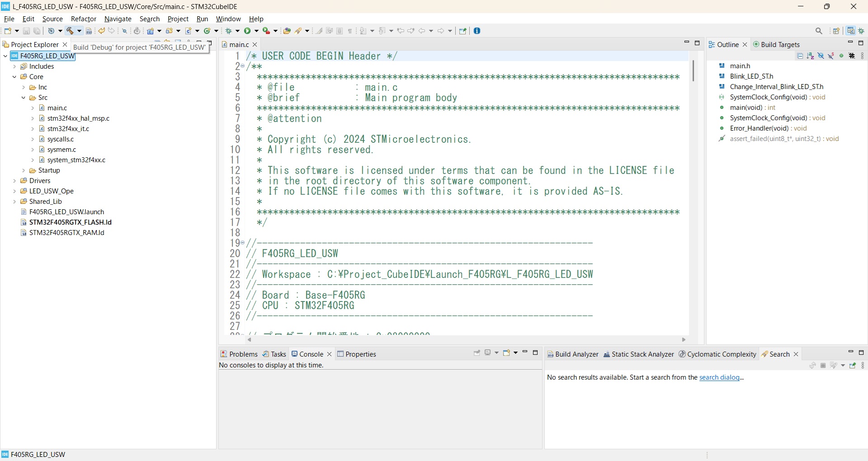Collapse the Core folder
The height and width of the screenshot is (461, 868).
pyautogui.click(x=14, y=77)
